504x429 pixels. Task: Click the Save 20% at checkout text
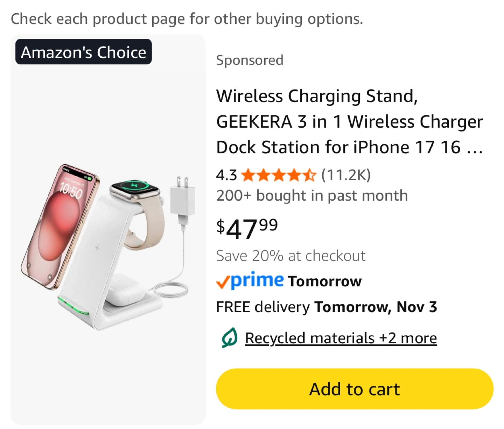[290, 256]
